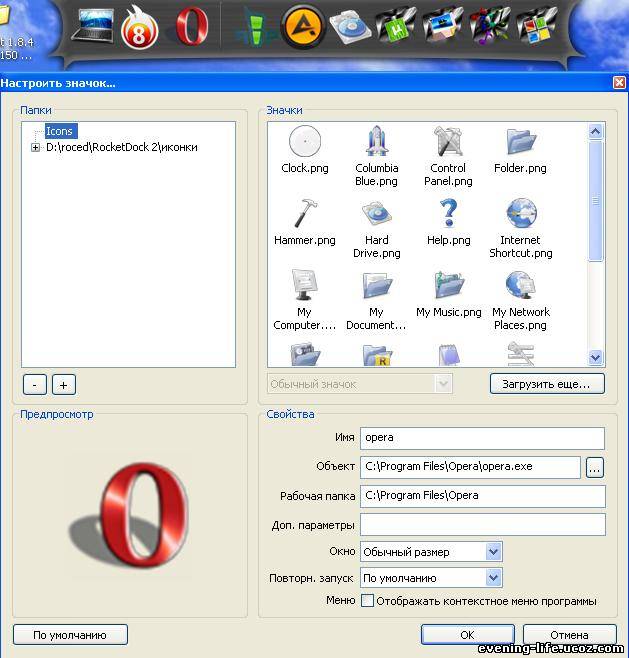Click the Загрузить еще... button
The image size is (629, 658).
click(x=547, y=384)
